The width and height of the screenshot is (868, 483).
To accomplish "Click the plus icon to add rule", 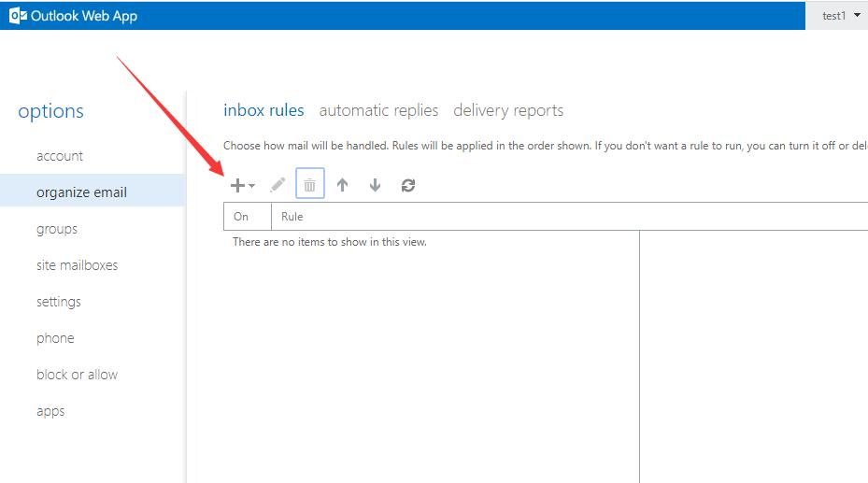I will 237,185.
